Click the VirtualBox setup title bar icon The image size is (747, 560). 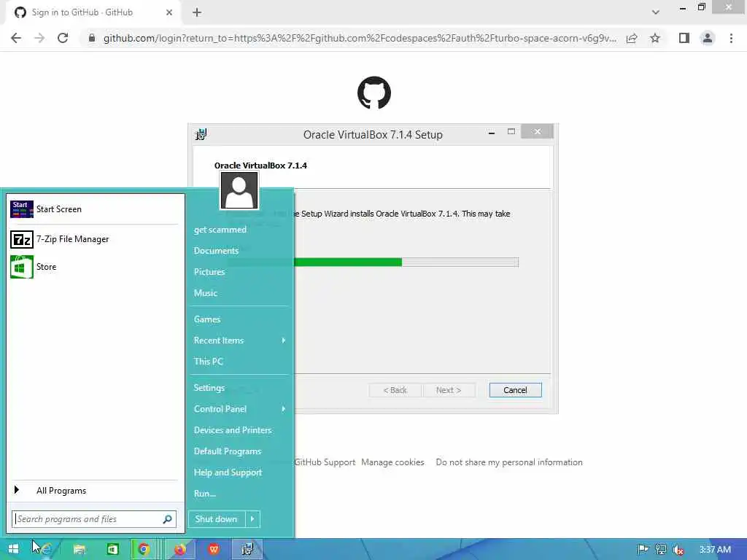201,134
